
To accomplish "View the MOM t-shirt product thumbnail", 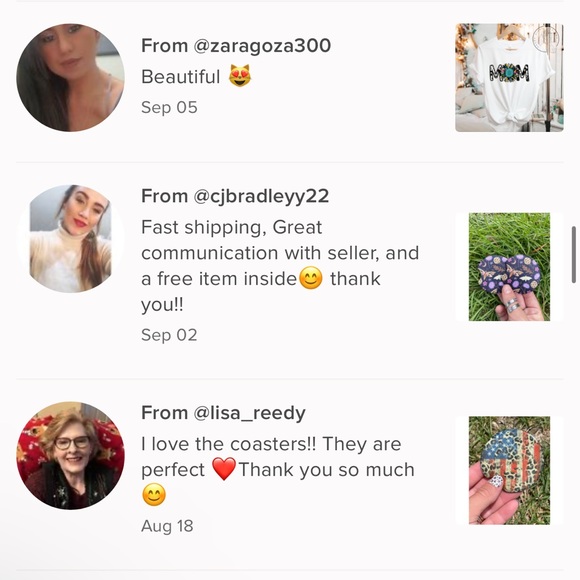I will tap(509, 78).
